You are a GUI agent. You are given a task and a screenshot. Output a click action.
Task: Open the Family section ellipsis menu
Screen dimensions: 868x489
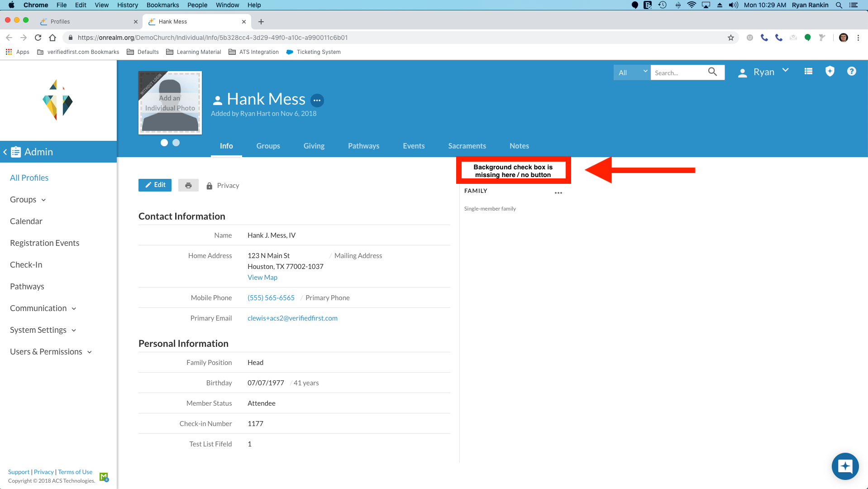click(558, 193)
